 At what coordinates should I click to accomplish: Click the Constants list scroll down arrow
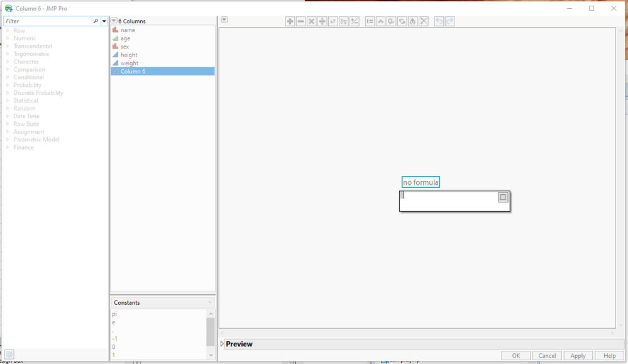211,355
